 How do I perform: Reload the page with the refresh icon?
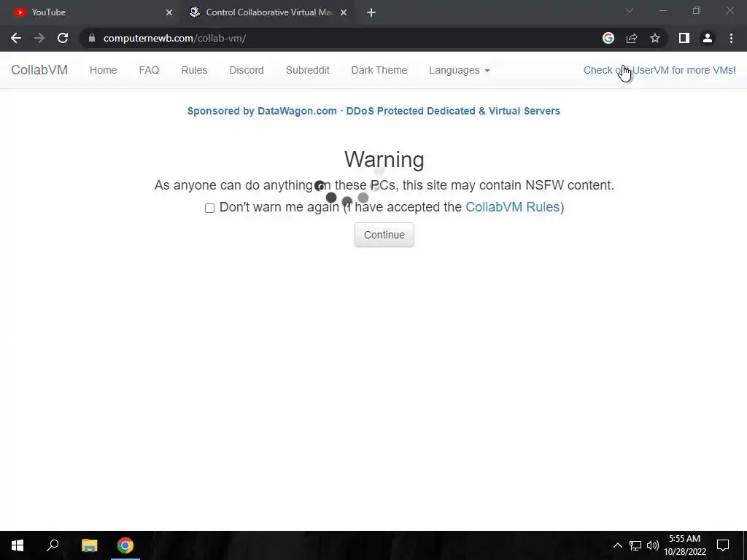[x=63, y=38]
